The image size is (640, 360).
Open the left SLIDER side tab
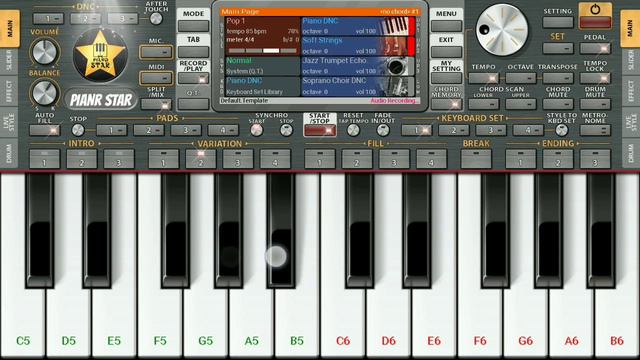tap(9, 61)
